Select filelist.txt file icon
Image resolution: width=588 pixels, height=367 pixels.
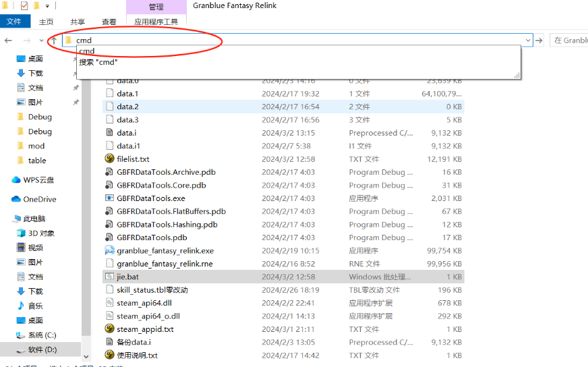pos(109,159)
